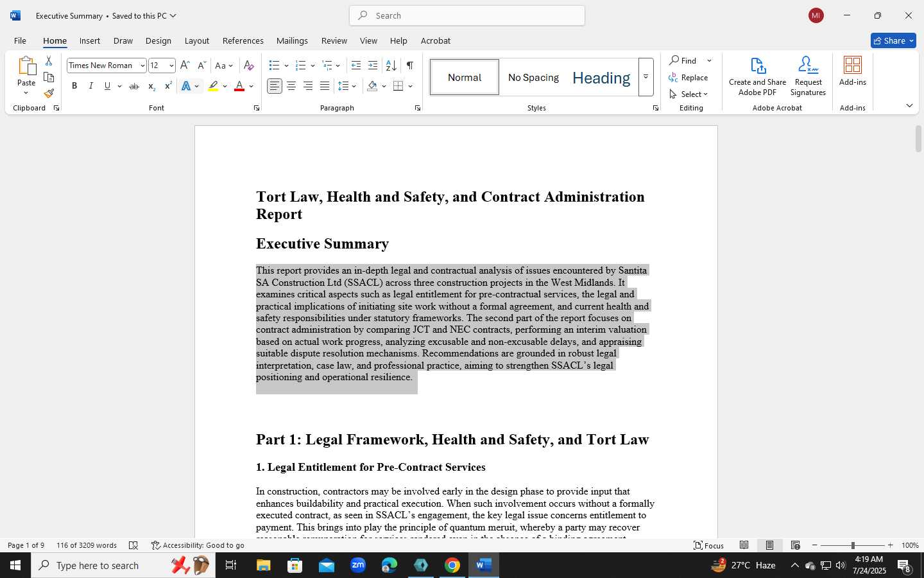Screen dimensions: 924x578
Task: Sort the selected text alphabetically
Action: (391, 66)
